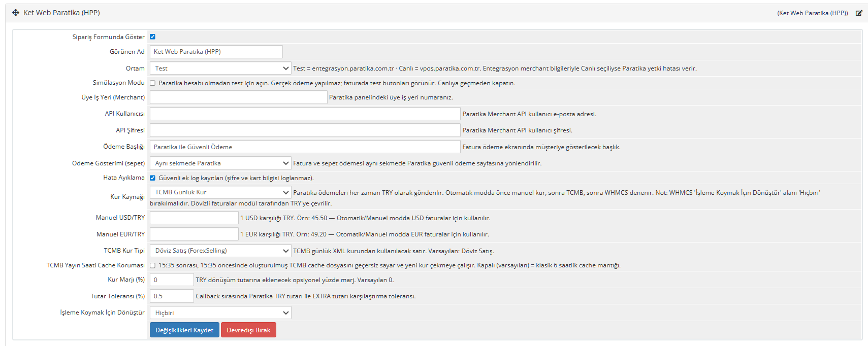The height and width of the screenshot is (346, 868).
Task: Open the Kur Kaynağı dropdown
Action: [220, 192]
